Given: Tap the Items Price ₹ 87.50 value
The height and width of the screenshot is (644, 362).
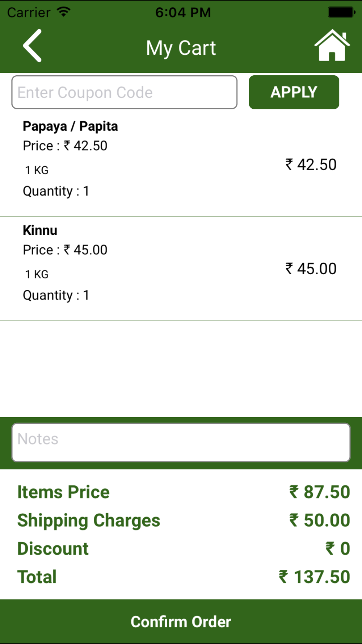Looking at the screenshot, I should [x=319, y=492].
